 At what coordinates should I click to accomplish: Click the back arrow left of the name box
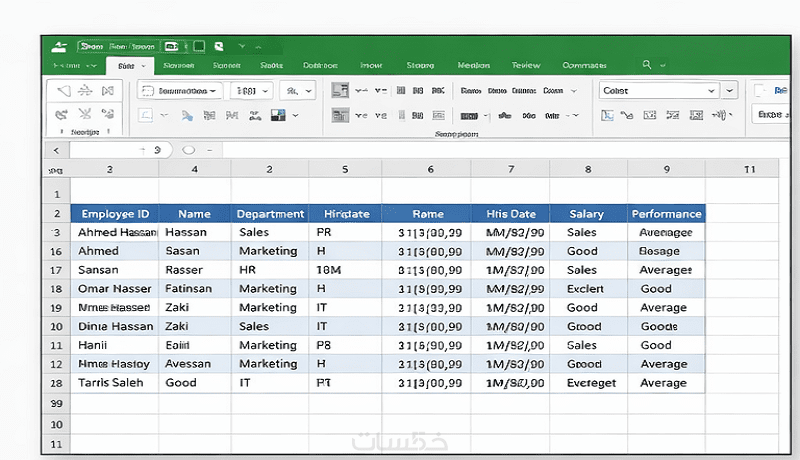(56, 150)
